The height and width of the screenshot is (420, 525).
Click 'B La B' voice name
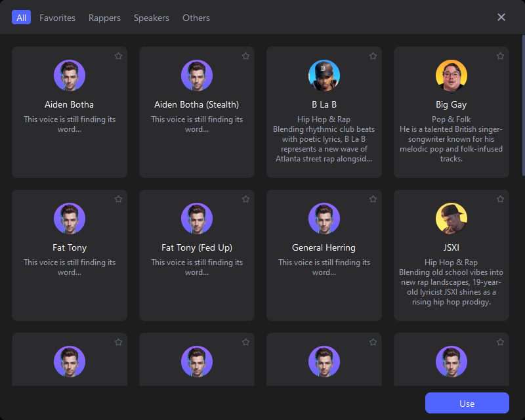pyautogui.click(x=324, y=104)
